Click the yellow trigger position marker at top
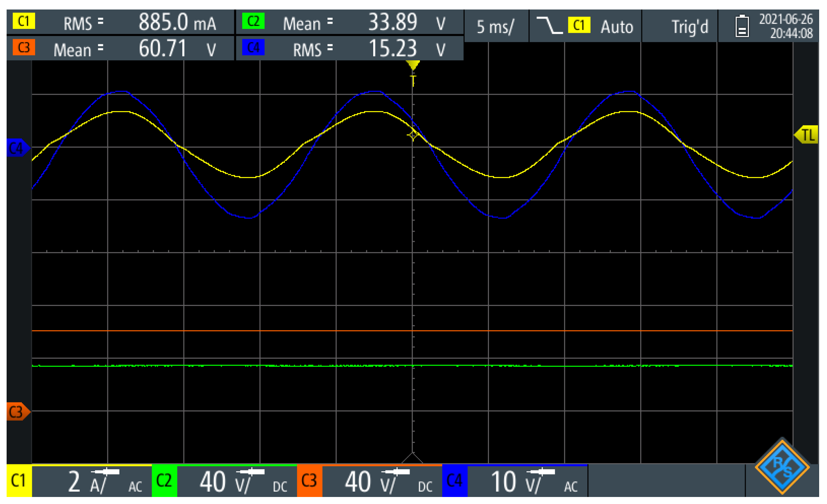 (x=412, y=65)
